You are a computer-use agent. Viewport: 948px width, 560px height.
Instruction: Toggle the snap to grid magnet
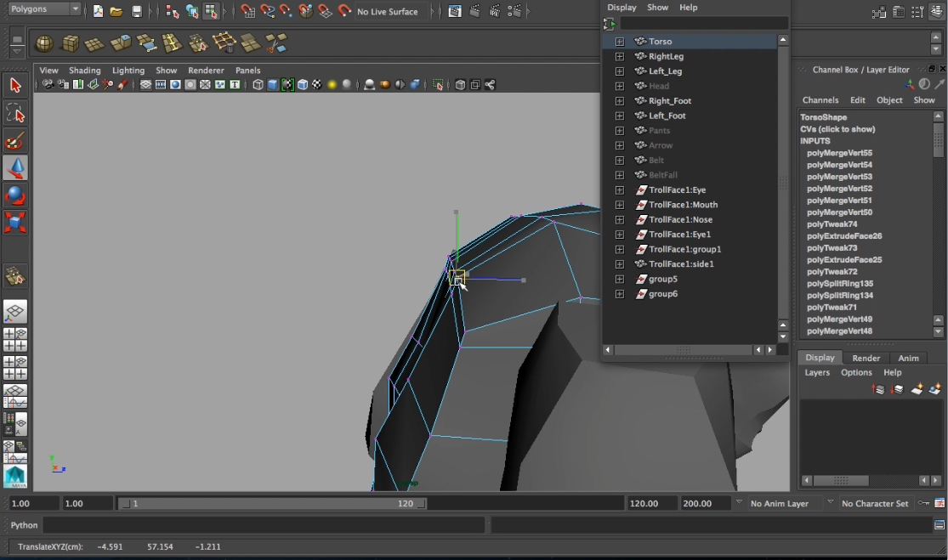(x=247, y=11)
